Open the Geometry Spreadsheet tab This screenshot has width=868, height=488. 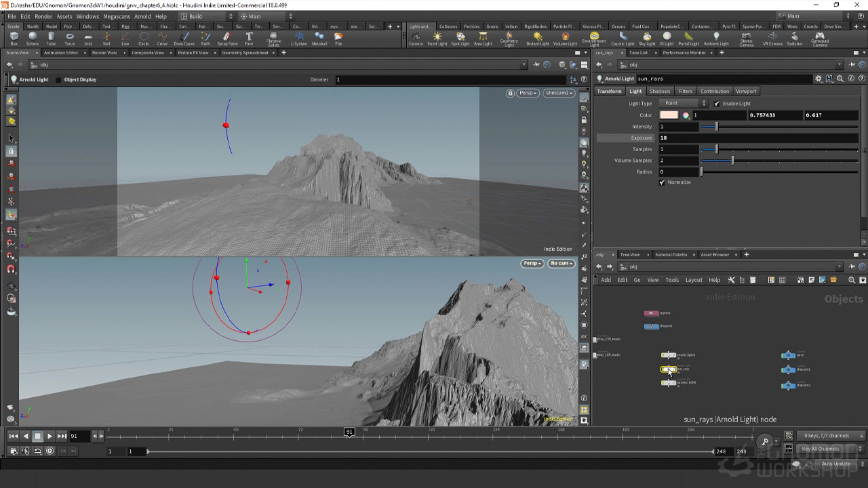pyautogui.click(x=245, y=53)
